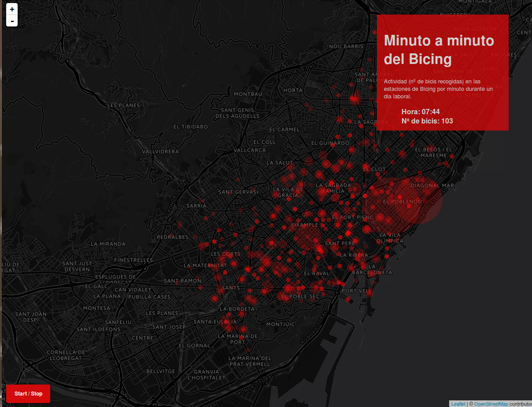532x407 pixels.
Task: Click the FINESTRELLES map label
Action: [x=133, y=260]
